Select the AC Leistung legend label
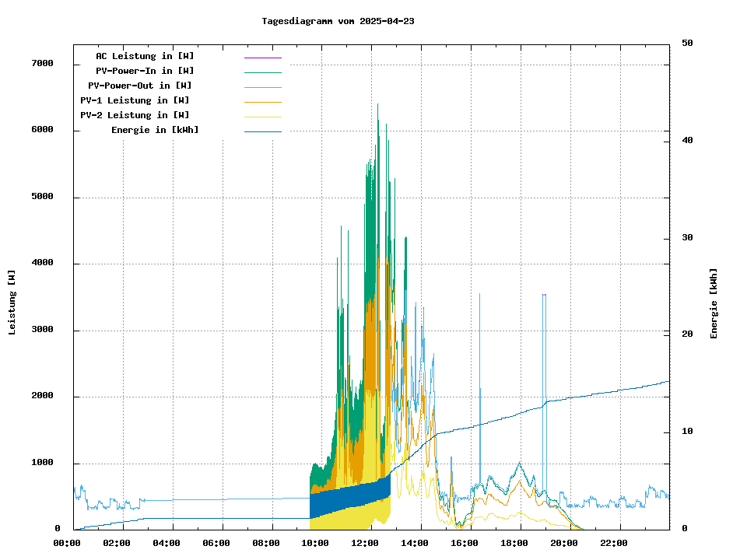 click(x=145, y=56)
